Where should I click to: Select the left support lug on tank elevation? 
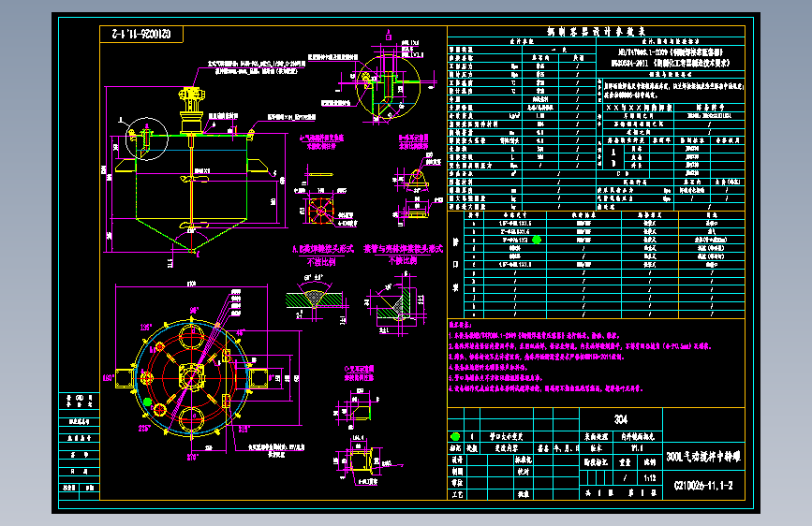click(x=125, y=165)
